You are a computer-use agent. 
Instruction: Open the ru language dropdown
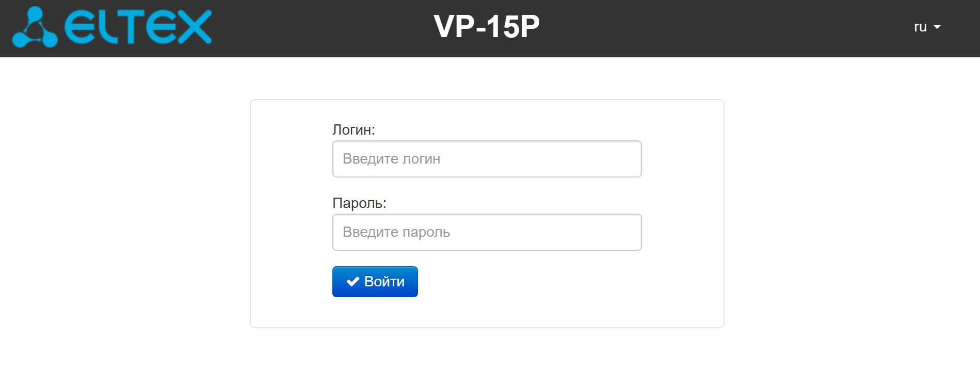pyautogui.click(x=927, y=27)
